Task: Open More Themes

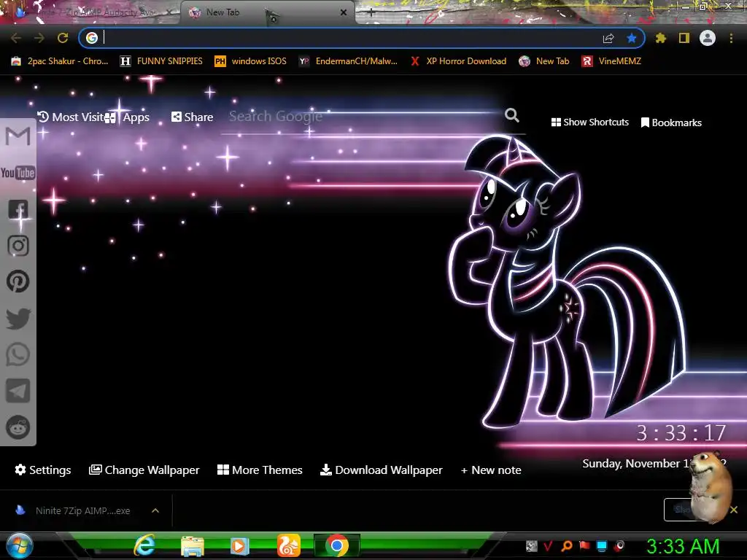Action: coord(260,470)
